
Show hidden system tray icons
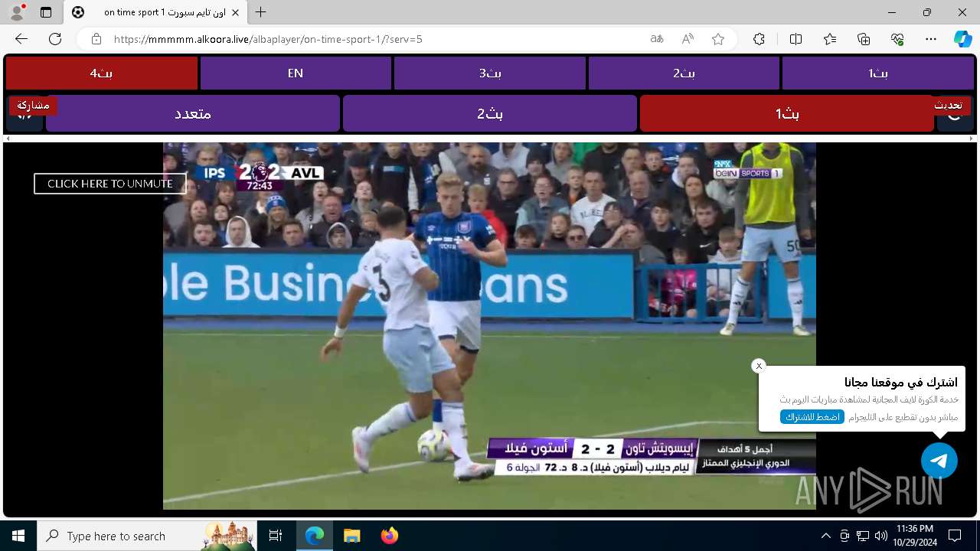pyautogui.click(x=825, y=536)
